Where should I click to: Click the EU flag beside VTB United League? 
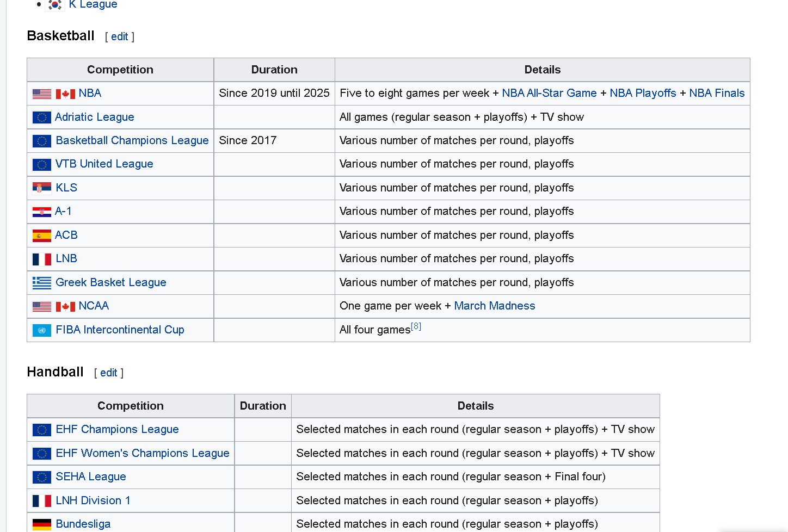(x=42, y=164)
